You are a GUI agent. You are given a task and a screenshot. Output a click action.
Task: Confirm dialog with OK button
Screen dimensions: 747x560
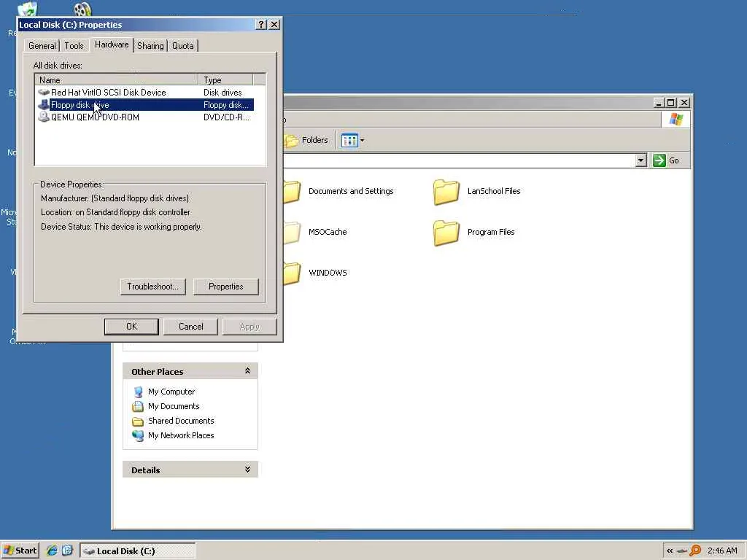131,327
